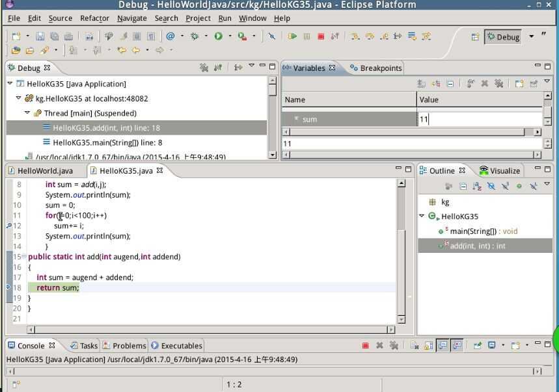
Task: Switch to the Visualize tab
Action: [500, 171]
